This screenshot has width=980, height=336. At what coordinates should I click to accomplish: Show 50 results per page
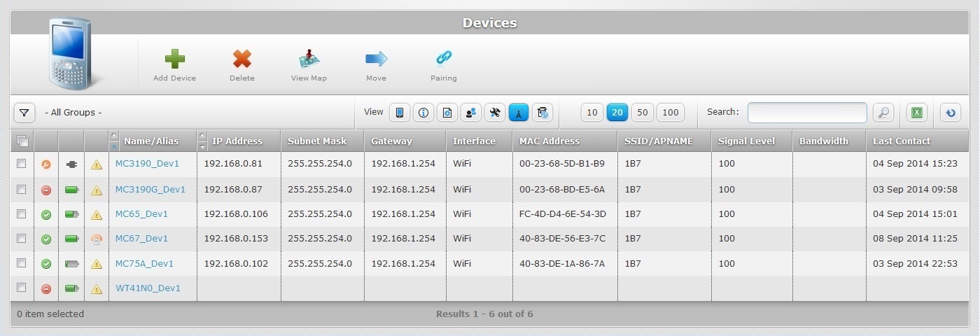(643, 113)
